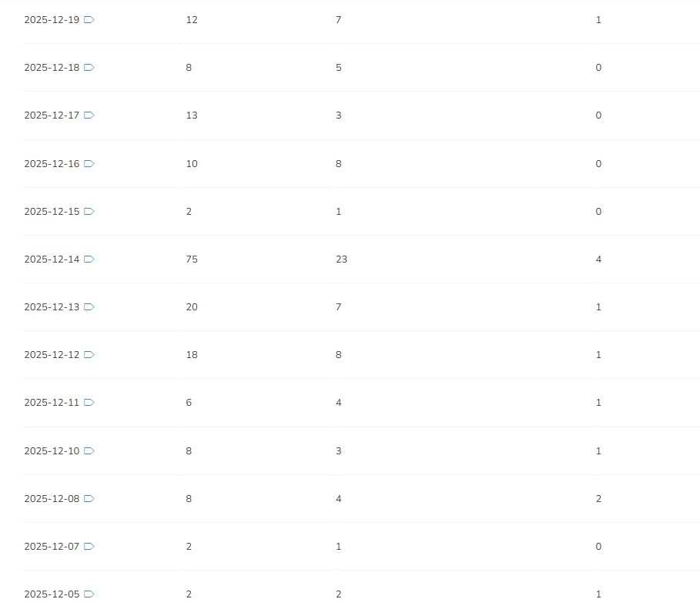Select the value 20 in the 2025-12-13 row

[x=192, y=307]
